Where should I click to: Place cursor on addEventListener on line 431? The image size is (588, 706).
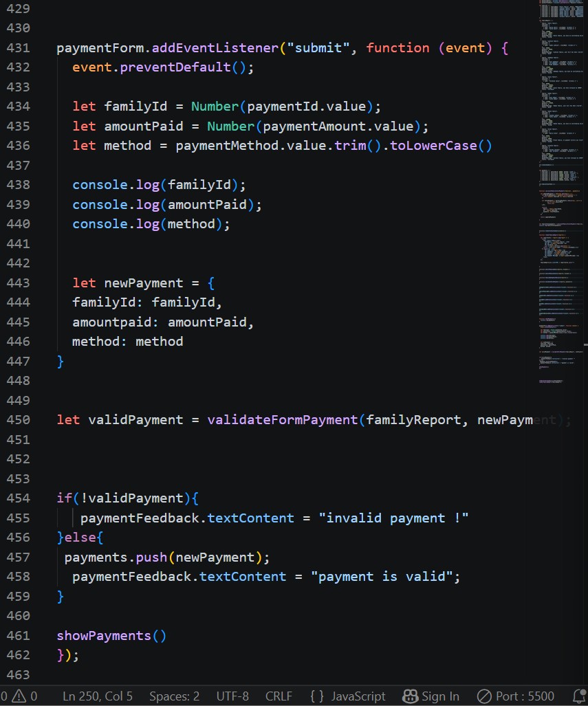[215, 47]
